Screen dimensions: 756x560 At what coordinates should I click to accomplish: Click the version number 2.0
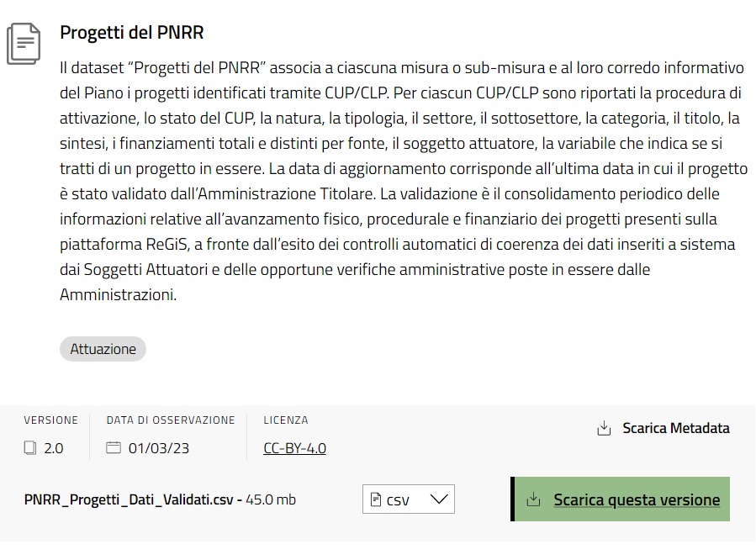point(54,448)
